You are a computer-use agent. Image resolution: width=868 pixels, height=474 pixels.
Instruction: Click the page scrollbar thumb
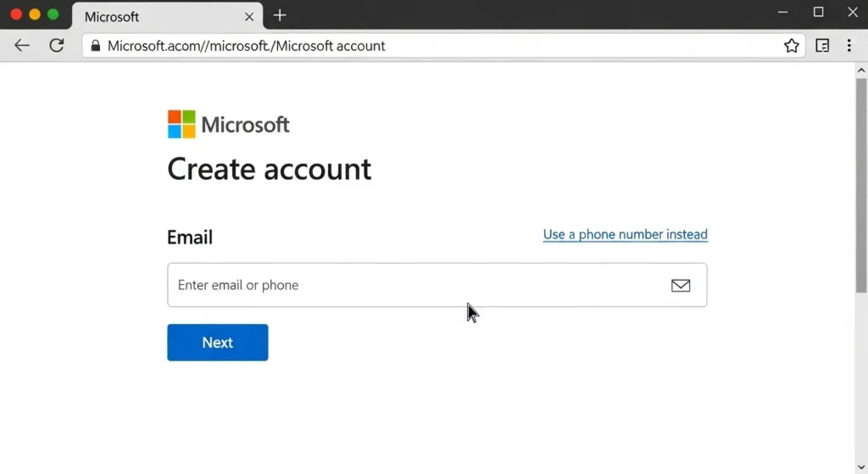point(861,185)
